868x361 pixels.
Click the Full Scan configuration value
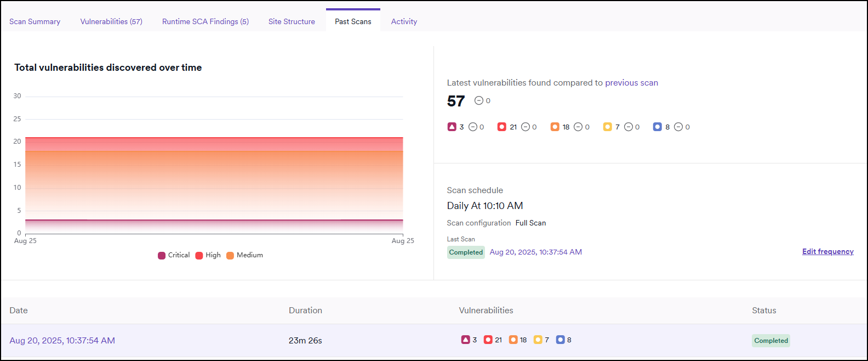point(530,223)
